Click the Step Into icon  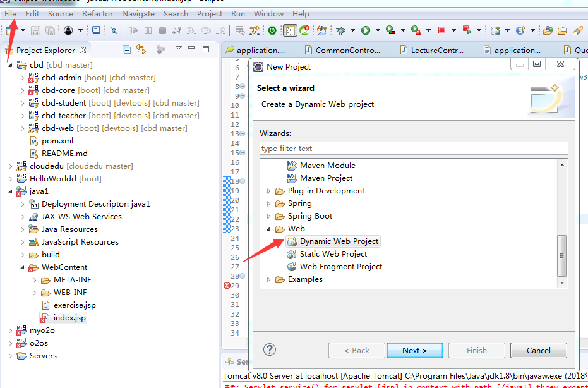[191, 30]
